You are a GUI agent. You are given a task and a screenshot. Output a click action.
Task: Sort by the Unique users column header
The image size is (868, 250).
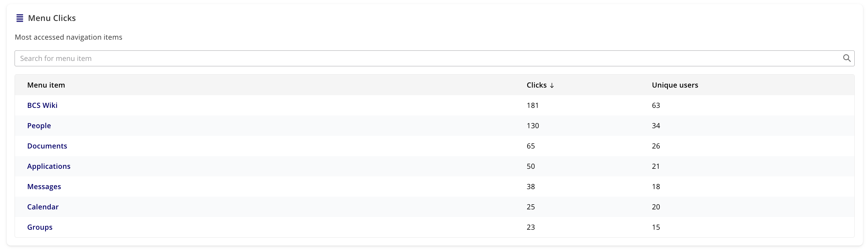[675, 85]
